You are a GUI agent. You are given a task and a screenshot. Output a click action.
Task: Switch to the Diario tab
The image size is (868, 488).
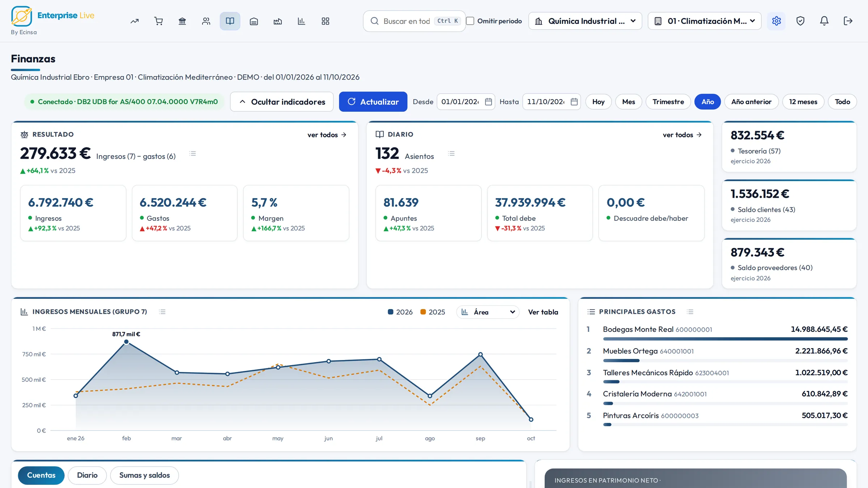click(x=87, y=475)
